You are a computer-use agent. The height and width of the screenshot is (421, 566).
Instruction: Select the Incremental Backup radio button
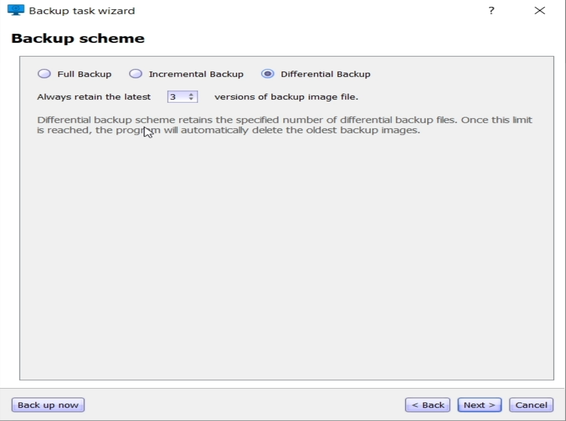pos(135,74)
